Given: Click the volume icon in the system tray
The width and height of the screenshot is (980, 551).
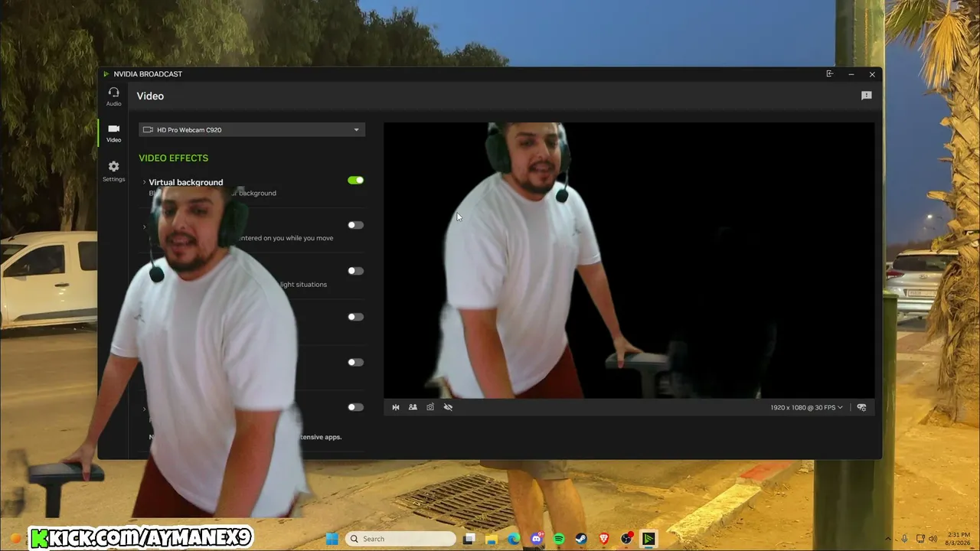Looking at the screenshot, I should 933,540.
